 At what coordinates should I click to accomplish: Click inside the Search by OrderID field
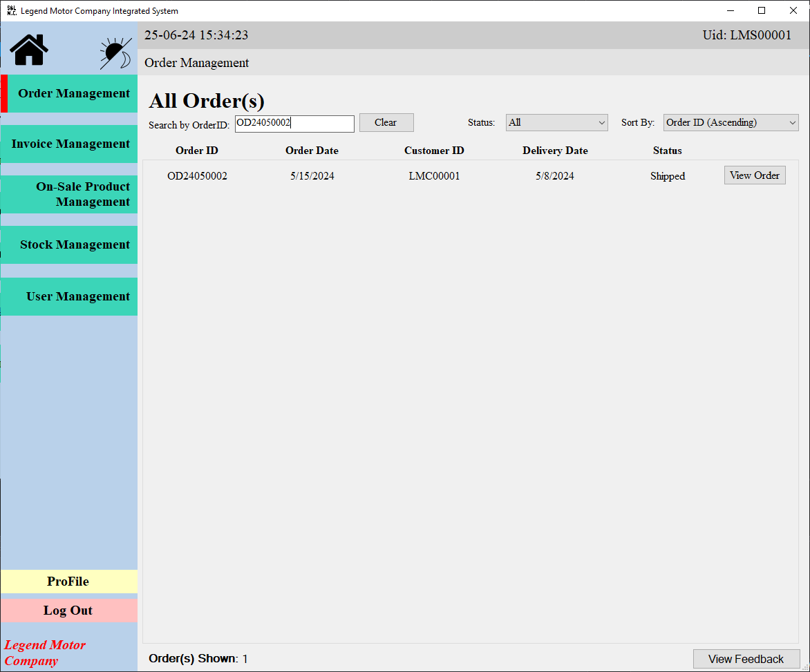[294, 124]
